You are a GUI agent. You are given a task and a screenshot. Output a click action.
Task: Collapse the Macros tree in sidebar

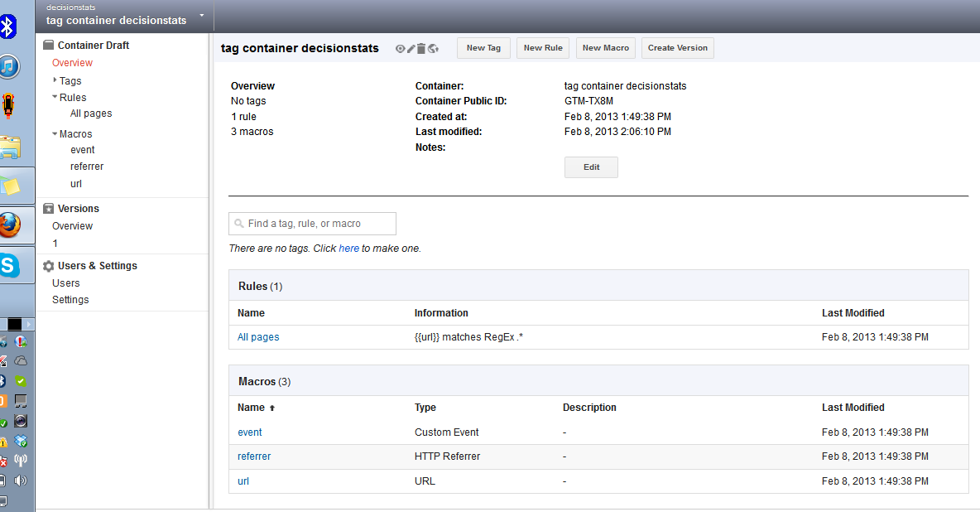[x=55, y=133]
